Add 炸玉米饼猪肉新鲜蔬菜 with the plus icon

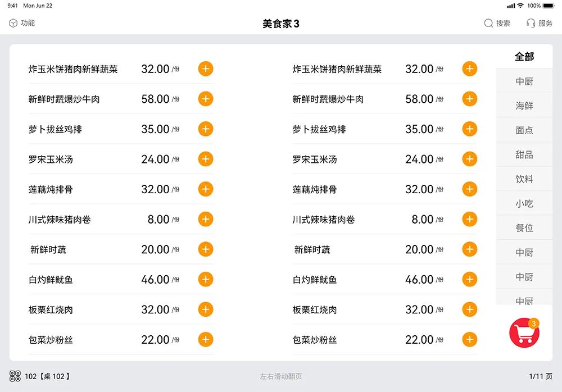[x=206, y=69]
